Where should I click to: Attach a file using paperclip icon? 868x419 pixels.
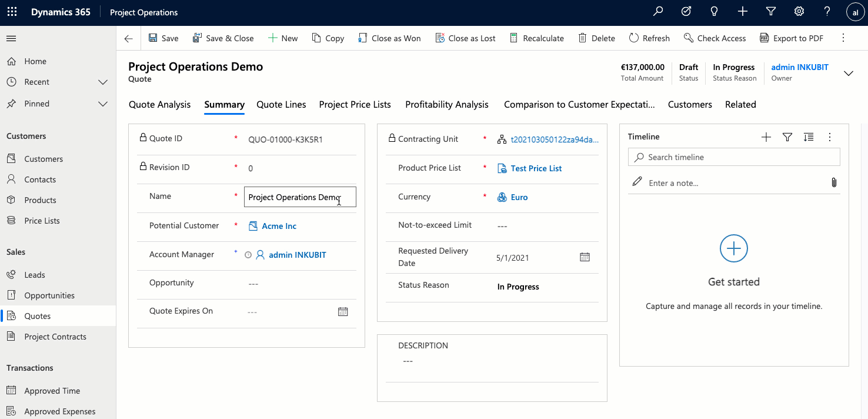[834, 182]
